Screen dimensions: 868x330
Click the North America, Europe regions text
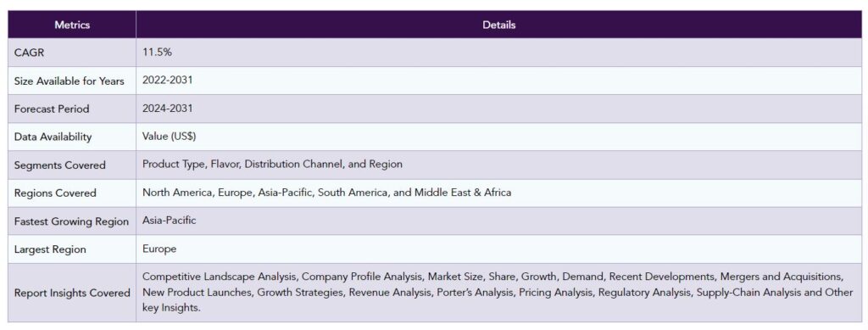pos(326,193)
